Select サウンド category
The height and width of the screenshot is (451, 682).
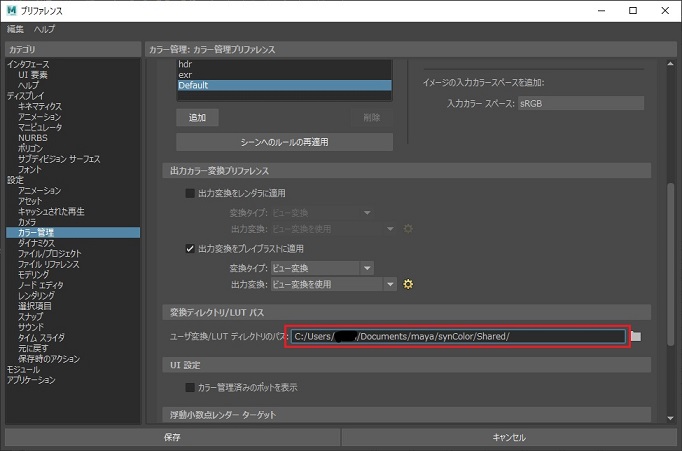coord(31,327)
